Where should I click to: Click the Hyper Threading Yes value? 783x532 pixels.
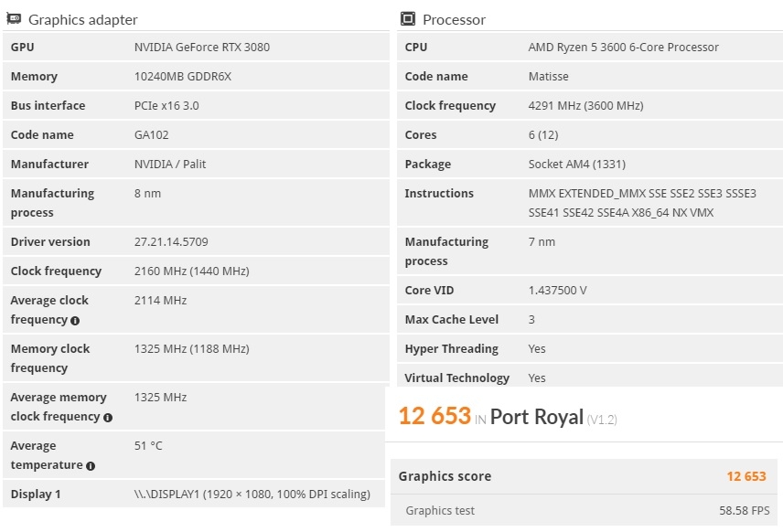pyautogui.click(x=537, y=348)
